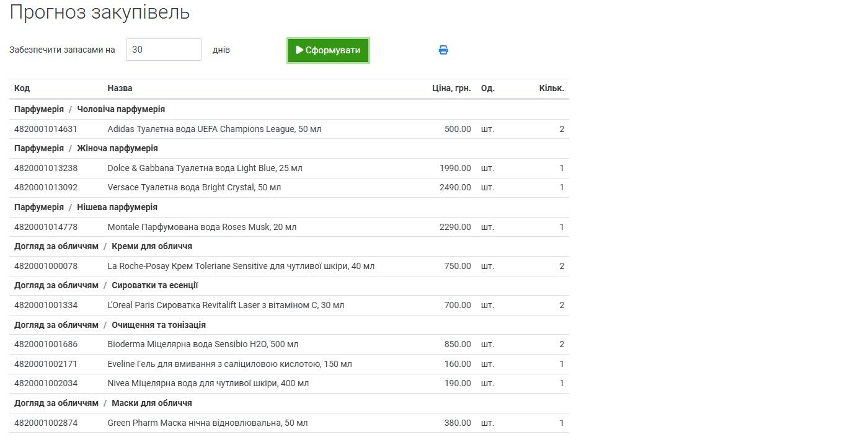Click L'Oreal Paris Revitalift Laser product name
868x437 pixels.
pos(226,305)
